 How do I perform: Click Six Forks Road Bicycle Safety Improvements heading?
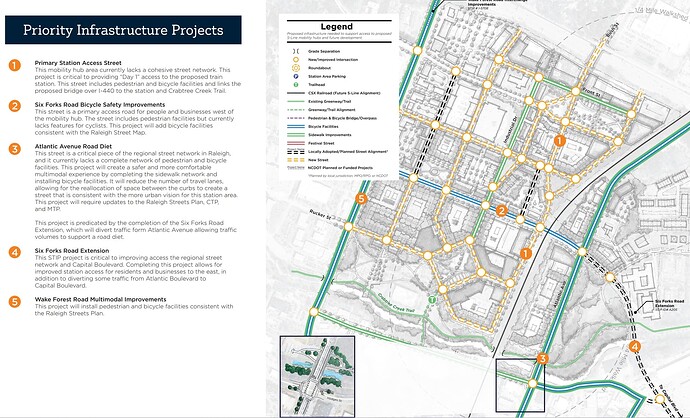(100, 105)
